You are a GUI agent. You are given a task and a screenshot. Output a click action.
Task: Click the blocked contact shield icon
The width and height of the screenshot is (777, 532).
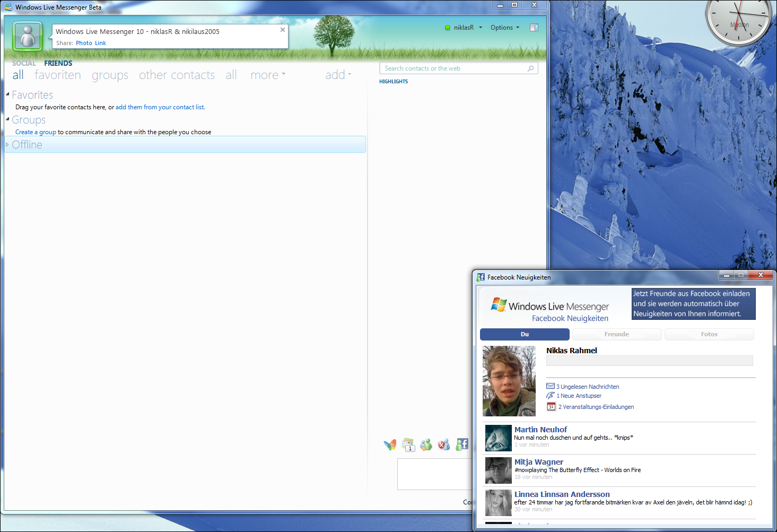(x=444, y=444)
